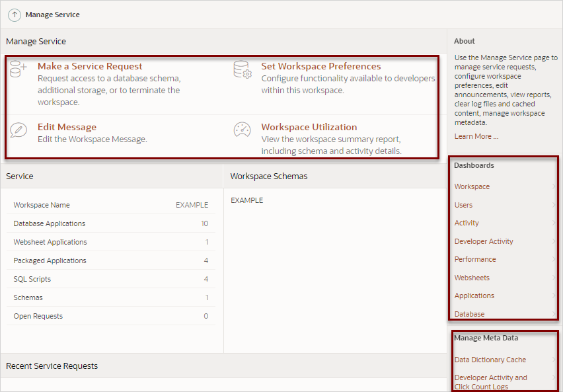563x392 pixels.
Task: Click the Database Applications count 10
Action: pyautogui.click(x=205, y=223)
